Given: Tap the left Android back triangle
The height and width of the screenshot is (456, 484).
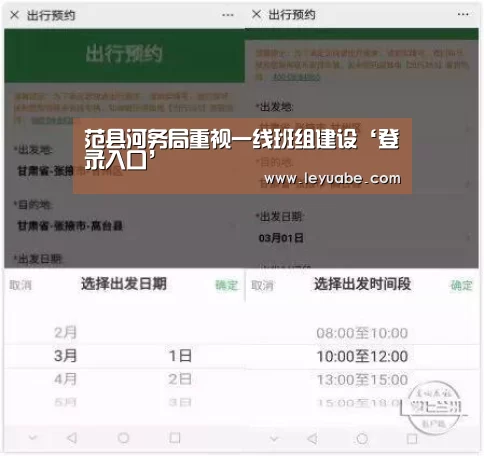Looking at the screenshot, I should click(72, 438).
